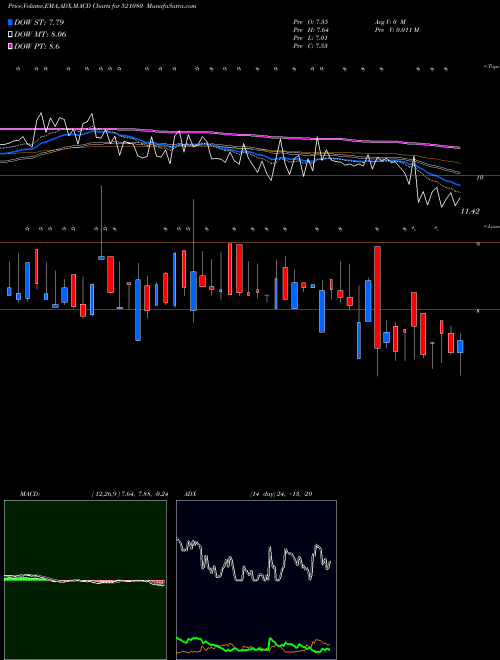Click the 11.42 price label

coord(470,211)
